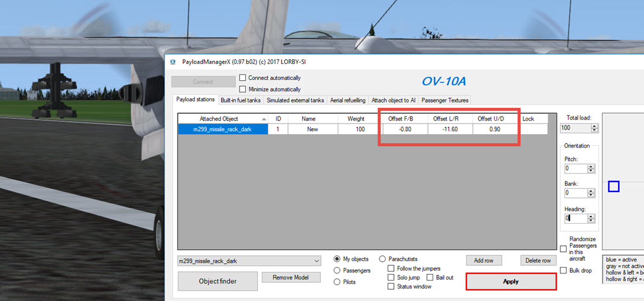Click the Total load spinner arrows
The height and width of the screenshot is (301, 644).
pos(595,128)
